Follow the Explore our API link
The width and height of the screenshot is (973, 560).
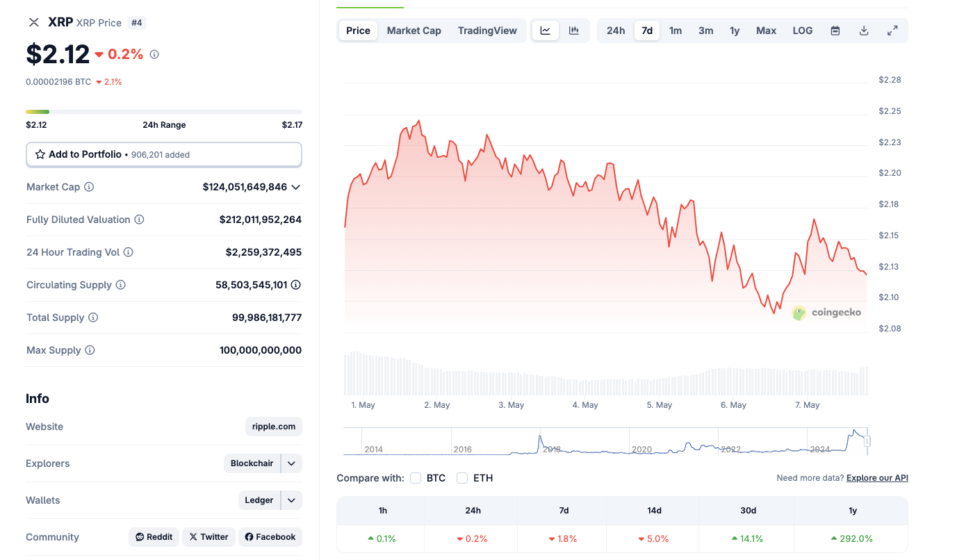click(877, 478)
